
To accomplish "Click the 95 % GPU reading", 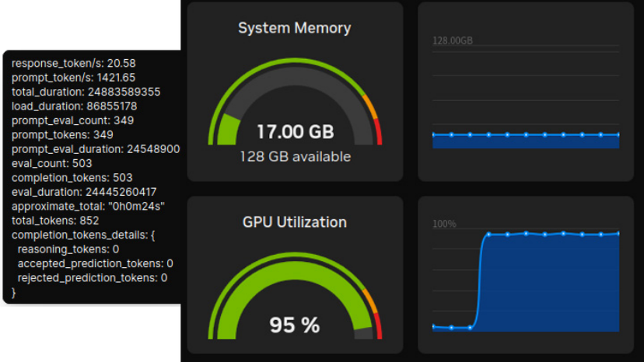I will coord(294,325).
